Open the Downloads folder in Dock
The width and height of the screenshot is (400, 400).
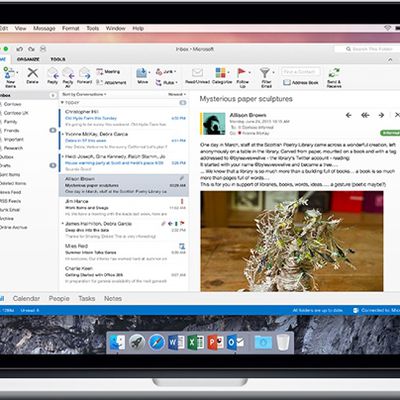(x=263, y=342)
